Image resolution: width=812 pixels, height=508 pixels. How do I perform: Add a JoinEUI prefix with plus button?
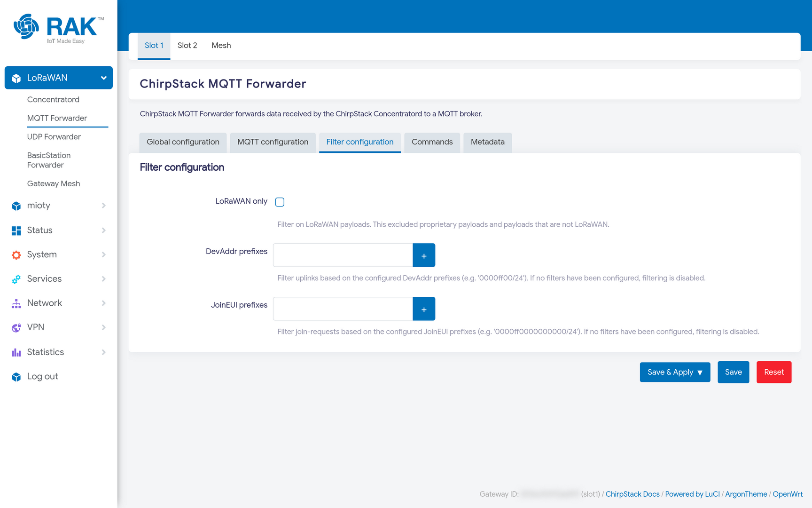(424, 309)
